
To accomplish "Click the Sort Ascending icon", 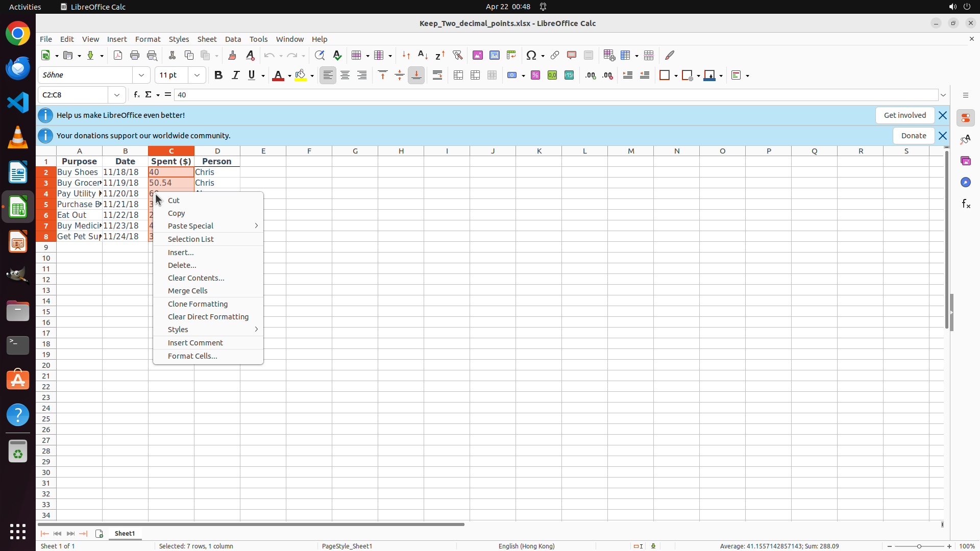I will click(x=423, y=55).
